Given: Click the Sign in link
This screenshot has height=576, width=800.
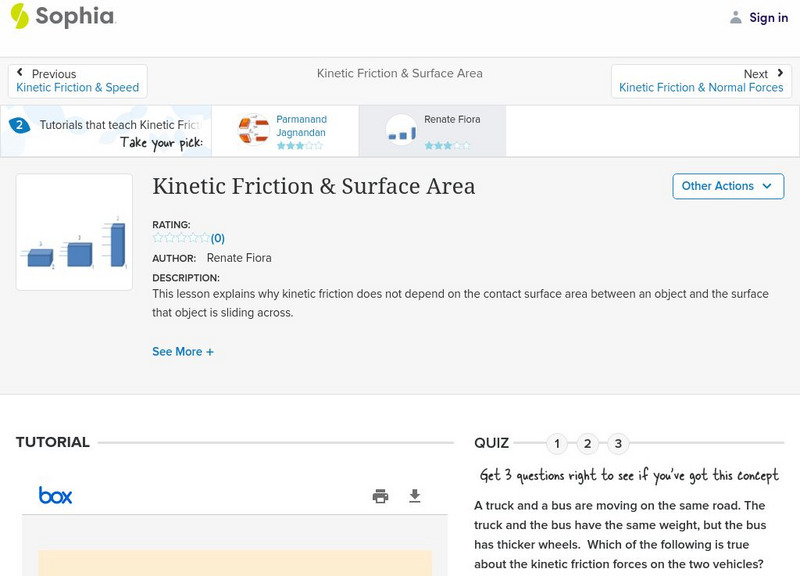Looking at the screenshot, I should click(768, 17).
